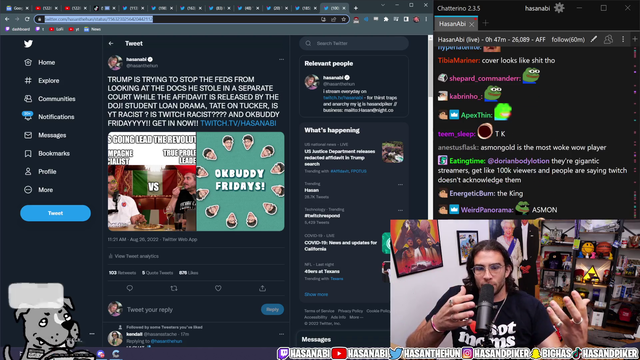Screen dimensions: 640x360
Task: Open TWITCH.TV/HASANABI link in tweet
Action: pos(238,123)
